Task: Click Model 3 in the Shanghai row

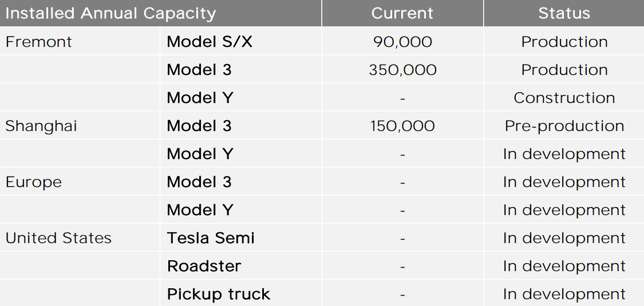Action: 199,126
